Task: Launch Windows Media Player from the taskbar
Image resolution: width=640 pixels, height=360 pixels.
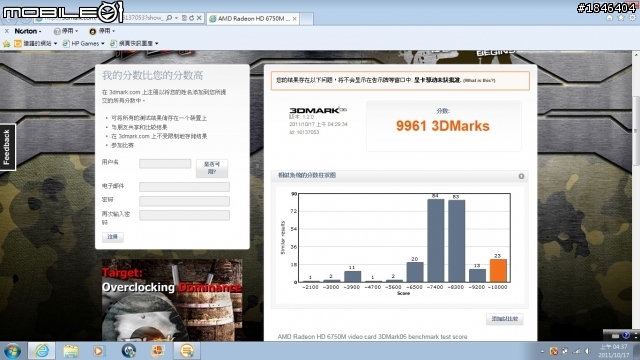Action: [x=98, y=351]
